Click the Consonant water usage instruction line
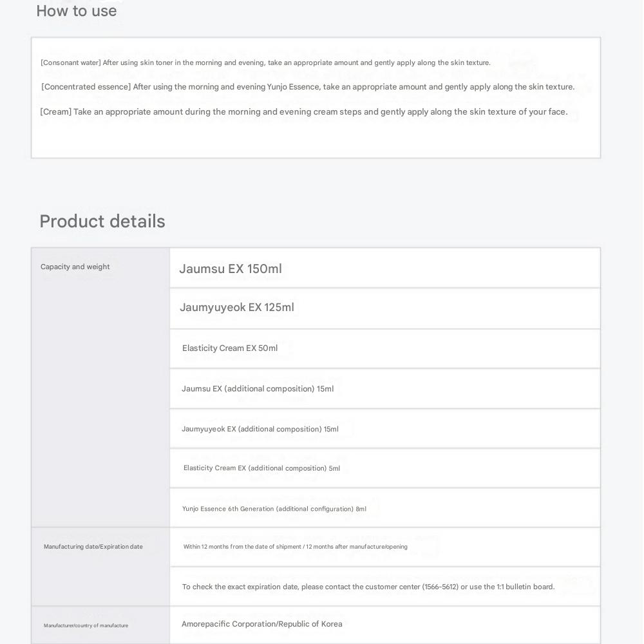The height and width of the screenshot is (644, 644). click(265, 62)
